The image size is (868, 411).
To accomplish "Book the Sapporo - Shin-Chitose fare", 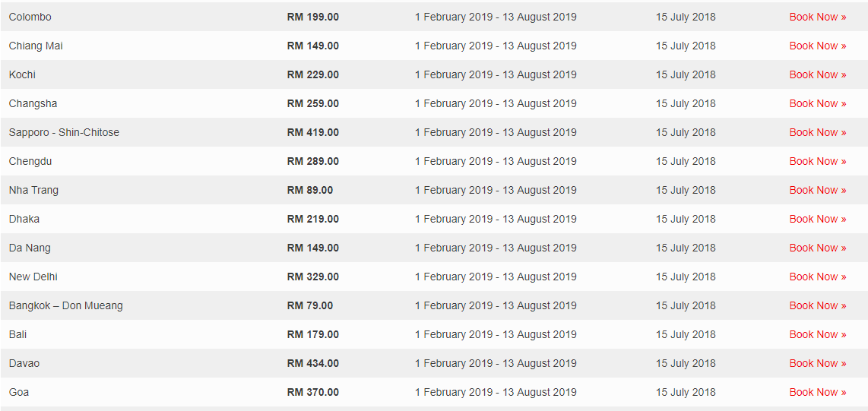I will tap(817, 132).
